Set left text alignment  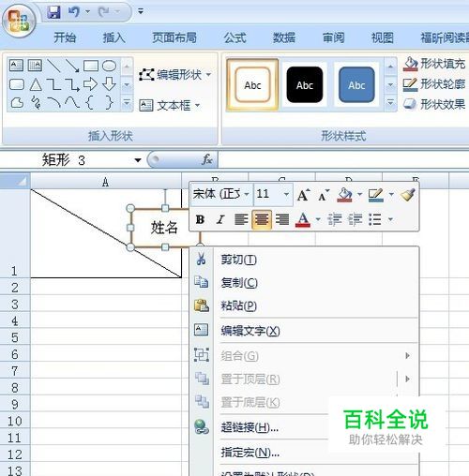(x=241, y=219)
